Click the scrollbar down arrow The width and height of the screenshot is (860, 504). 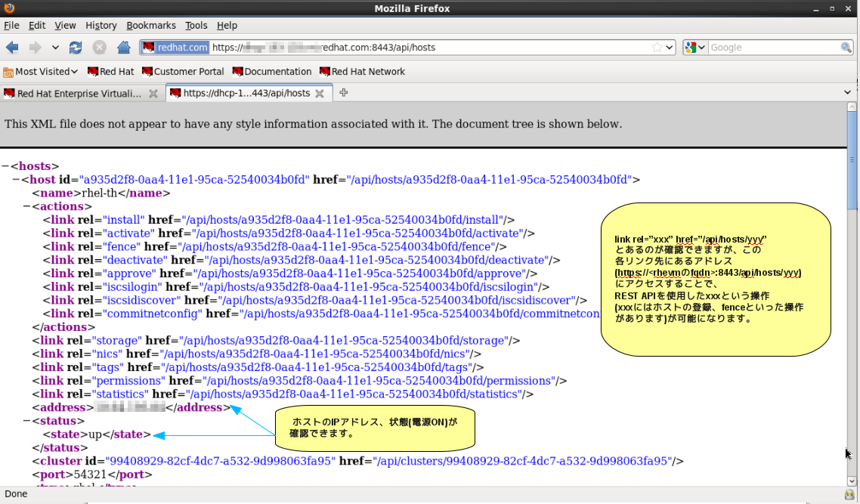point(852,481)
